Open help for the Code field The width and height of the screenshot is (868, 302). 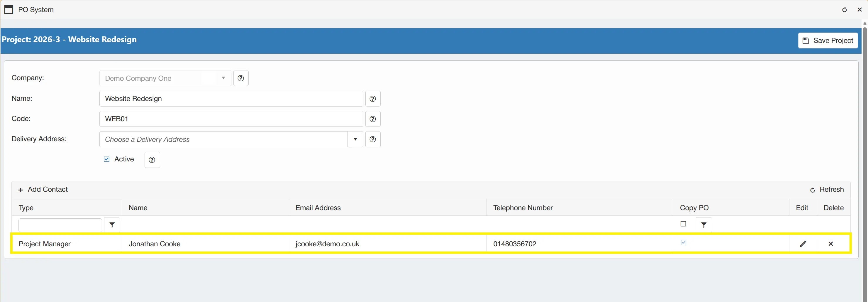point(373,119)
